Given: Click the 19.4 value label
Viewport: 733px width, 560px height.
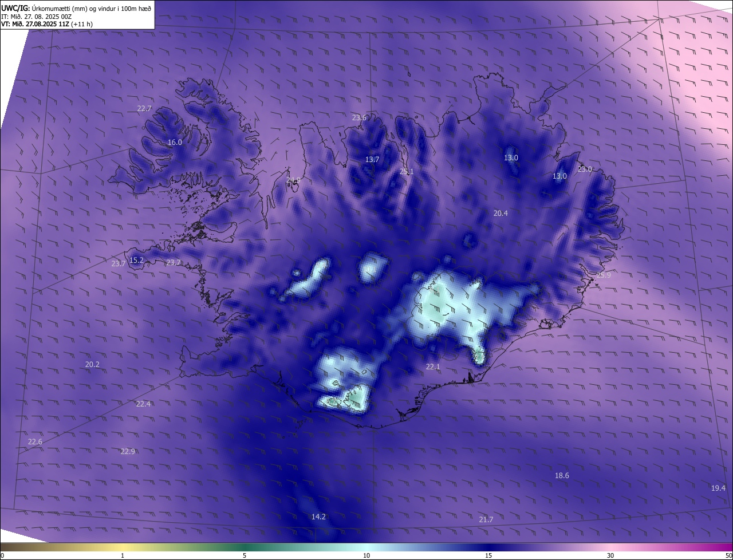Looking at the screenshot, I should tap(718, 488).
